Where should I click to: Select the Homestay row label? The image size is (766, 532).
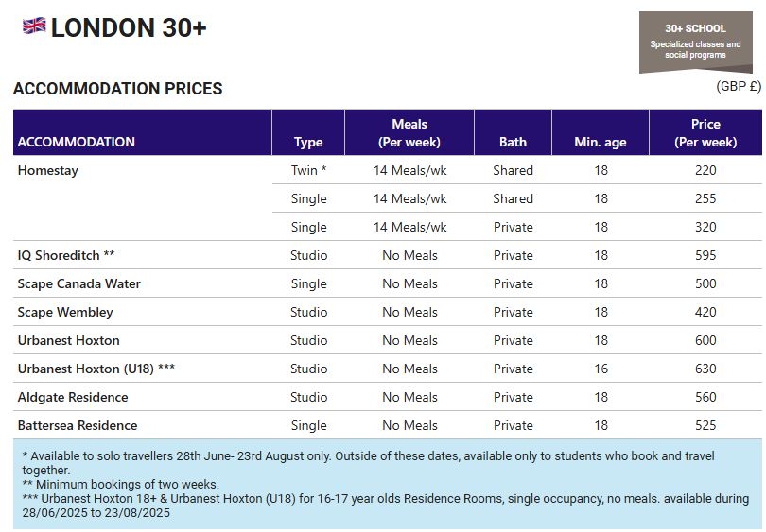(48, 170)
